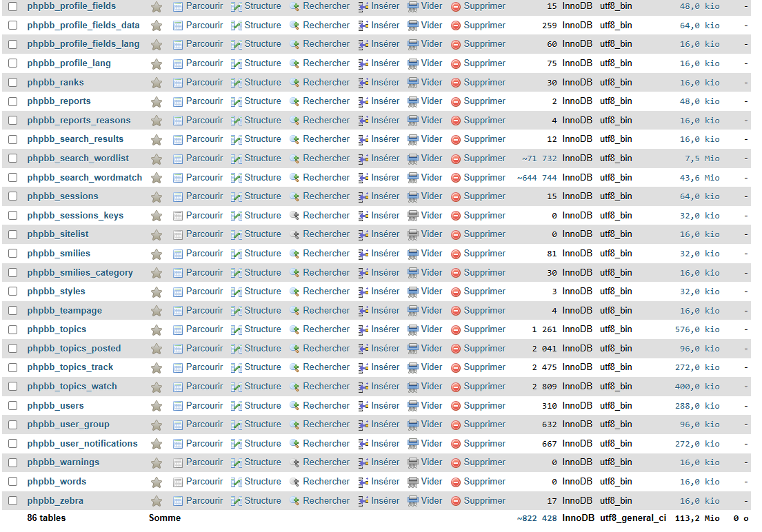Click red Drop icon for phpbb_topics
Screen dimensions: 762x532
(x=456, y=330)
